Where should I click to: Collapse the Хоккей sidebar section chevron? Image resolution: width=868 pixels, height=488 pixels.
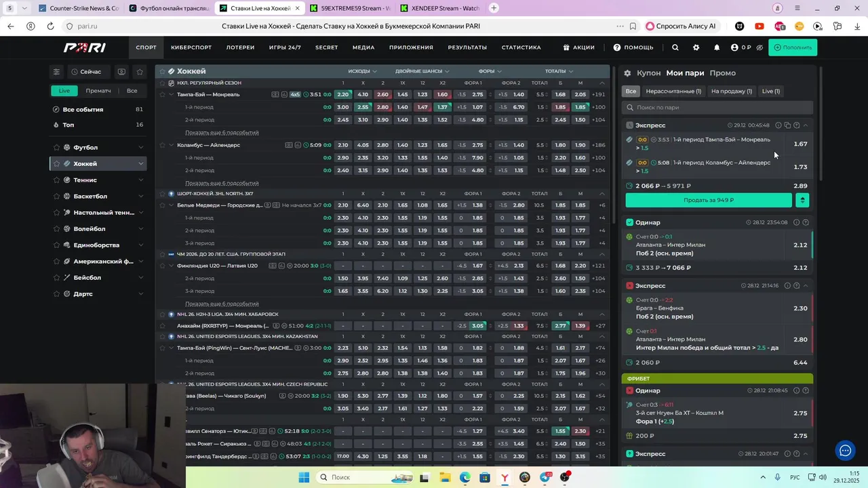[140, 163]
